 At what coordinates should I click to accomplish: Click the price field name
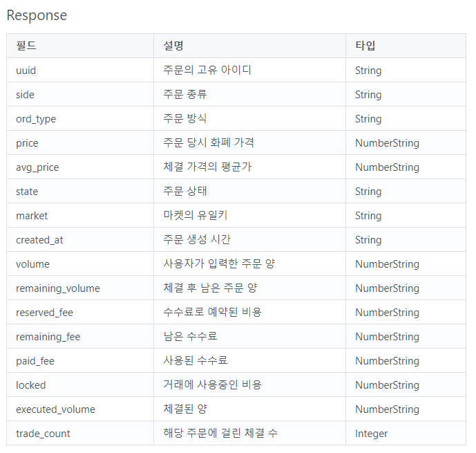pos(27,143)
